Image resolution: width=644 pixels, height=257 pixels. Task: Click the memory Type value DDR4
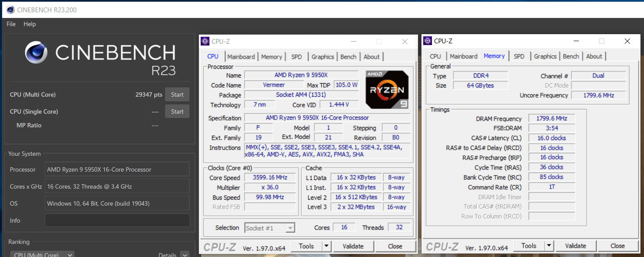pos(480,76)
